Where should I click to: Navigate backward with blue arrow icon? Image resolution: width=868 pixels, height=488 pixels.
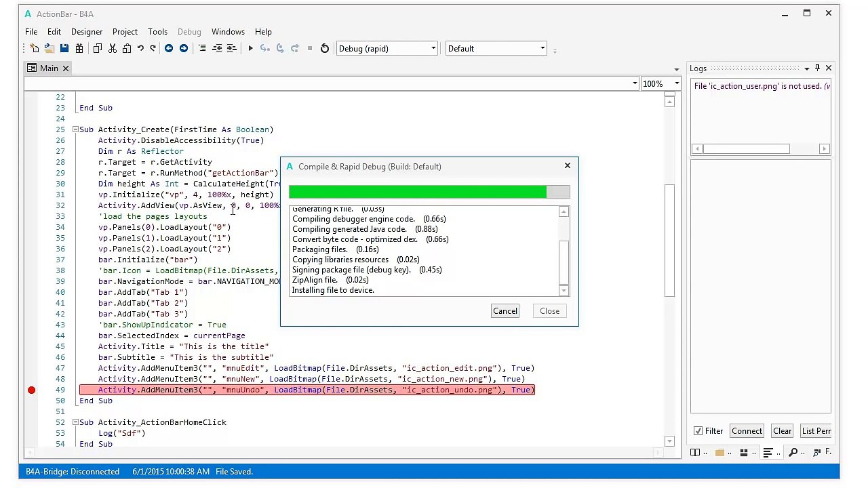[x=169, y=48]
